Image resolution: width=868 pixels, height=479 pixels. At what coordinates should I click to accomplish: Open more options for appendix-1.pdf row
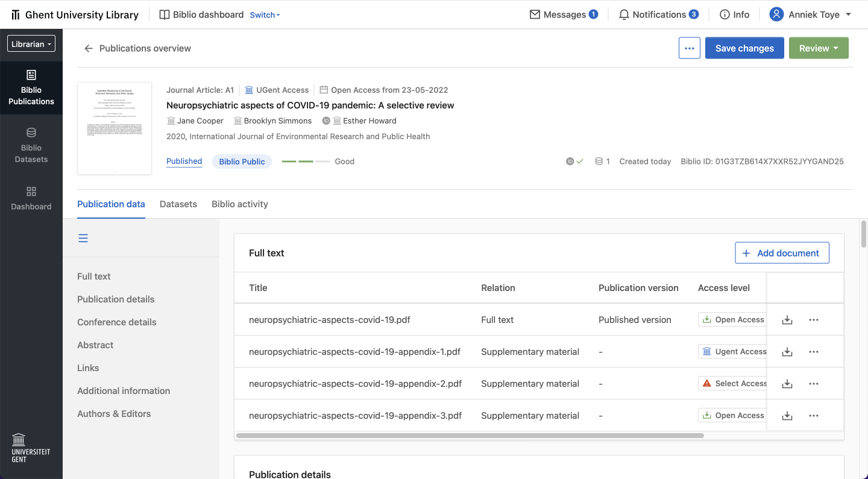(813, 351)
